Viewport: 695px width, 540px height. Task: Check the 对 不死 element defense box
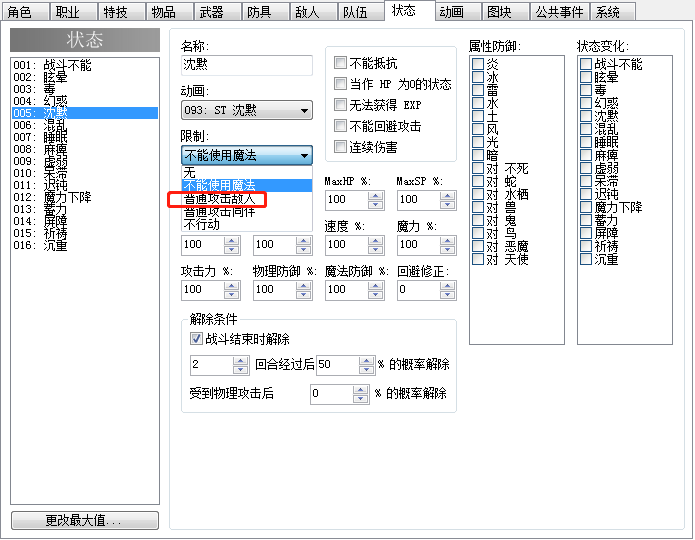click(478, 168)
